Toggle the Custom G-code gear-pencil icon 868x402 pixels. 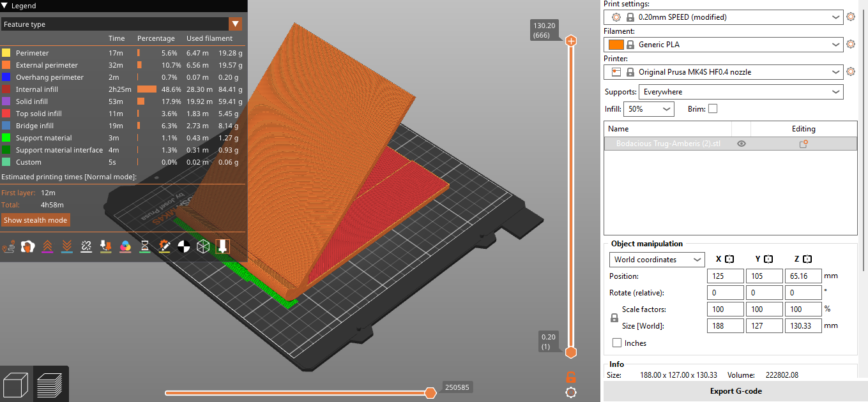[x=164, y=246]
